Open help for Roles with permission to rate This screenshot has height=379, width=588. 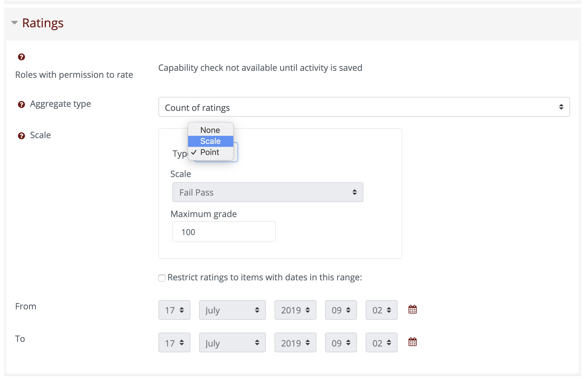click(x=21, y=57)
